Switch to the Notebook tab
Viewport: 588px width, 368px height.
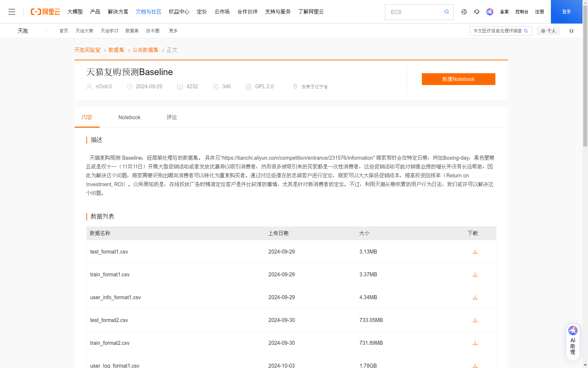(129, 117)
